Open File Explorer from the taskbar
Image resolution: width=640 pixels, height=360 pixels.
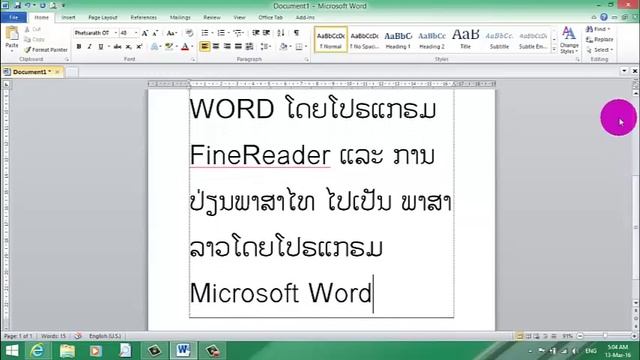[67, 351]
